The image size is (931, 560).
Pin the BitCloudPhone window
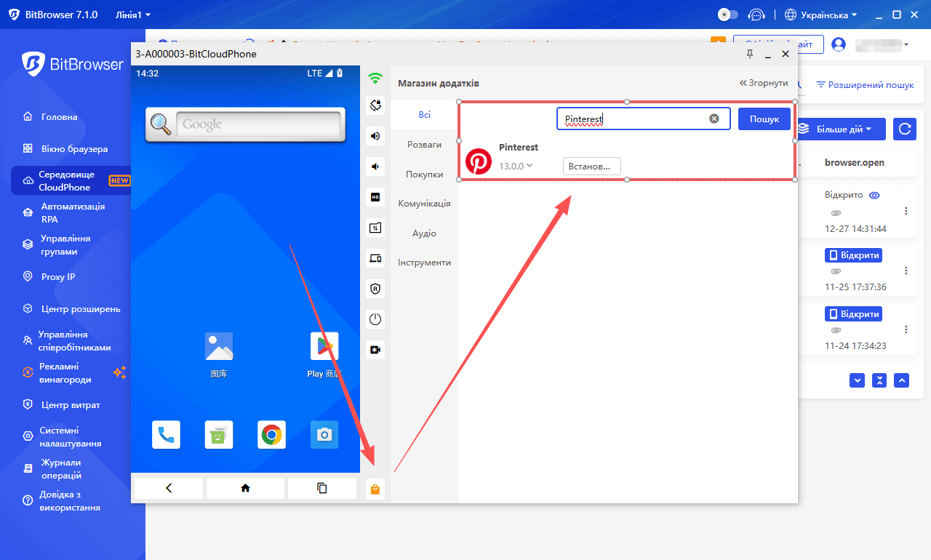tap(750, 54)
